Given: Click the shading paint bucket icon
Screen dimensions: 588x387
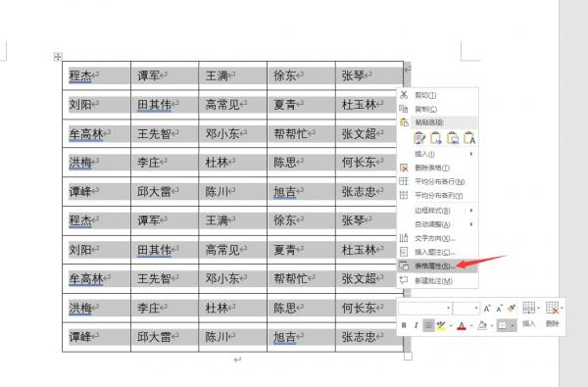Looking at the screenshot, I should [482, 325].
